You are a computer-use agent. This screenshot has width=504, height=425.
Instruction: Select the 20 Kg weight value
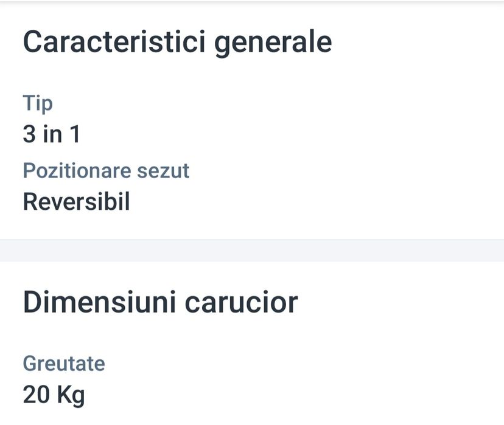coord(54,395)
